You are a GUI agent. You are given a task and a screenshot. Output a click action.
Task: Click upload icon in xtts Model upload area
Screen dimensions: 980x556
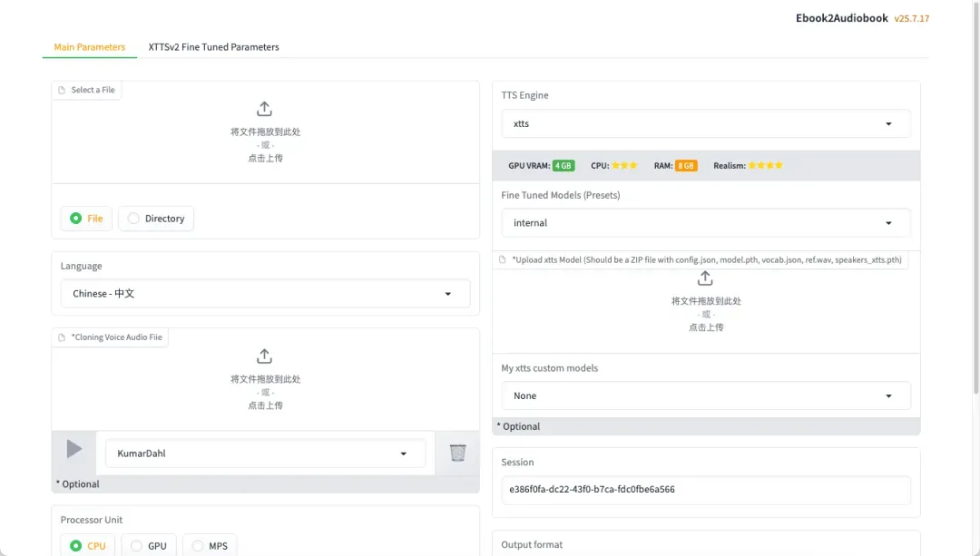pos(705,278)
